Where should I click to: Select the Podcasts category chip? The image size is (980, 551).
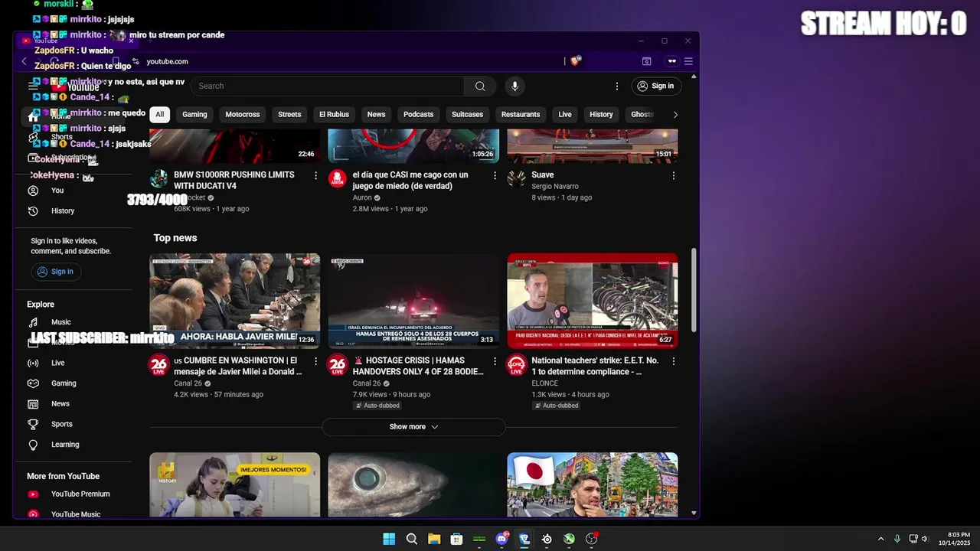click(418, 115)
